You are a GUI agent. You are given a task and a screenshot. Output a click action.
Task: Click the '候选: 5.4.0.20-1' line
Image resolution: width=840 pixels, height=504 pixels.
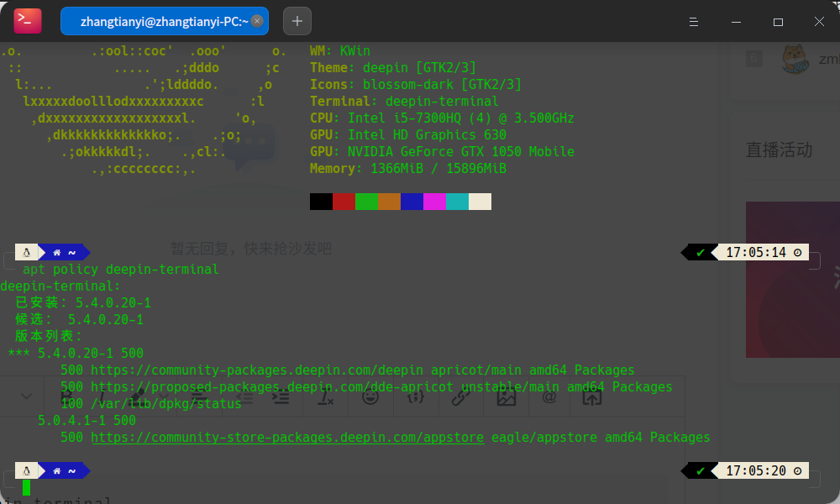pyautogui.click(x=79, y=319)
